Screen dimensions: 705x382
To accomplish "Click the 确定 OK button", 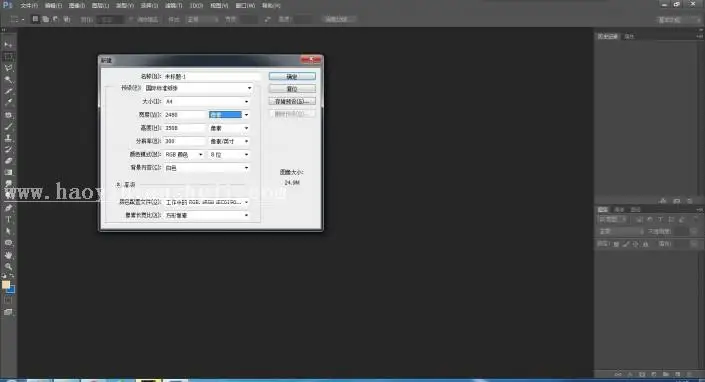I will [x=292, y=76].
